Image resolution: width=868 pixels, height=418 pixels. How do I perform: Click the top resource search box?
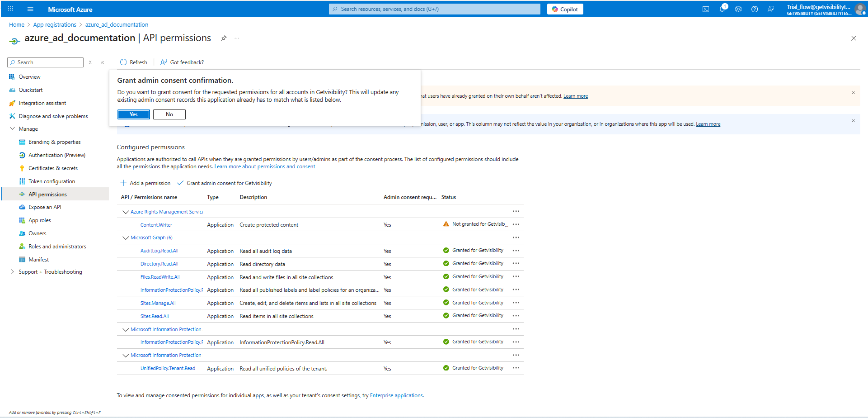434,9
